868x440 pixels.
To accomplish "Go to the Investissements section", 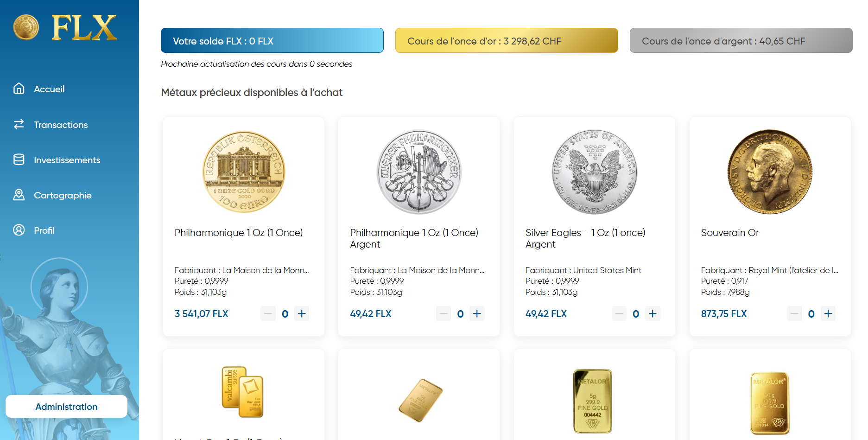I will (67, 160).
